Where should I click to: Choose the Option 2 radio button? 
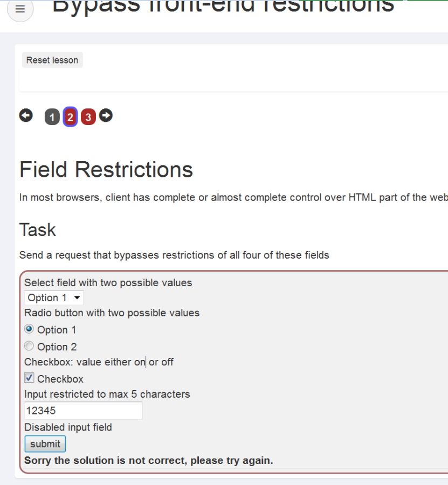coord(29,347)
